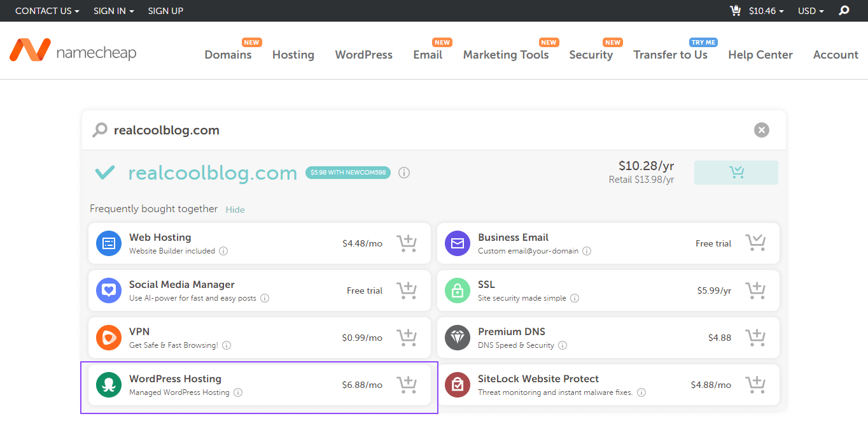Open the $10.46 cart dropdown
The image size is (868, 423).
766,11
